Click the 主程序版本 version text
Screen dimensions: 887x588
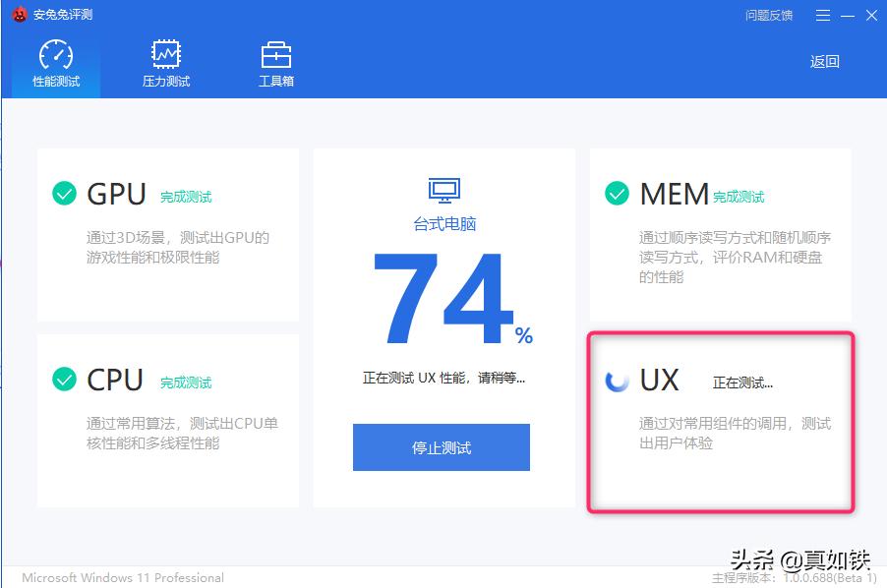(794, 579)
